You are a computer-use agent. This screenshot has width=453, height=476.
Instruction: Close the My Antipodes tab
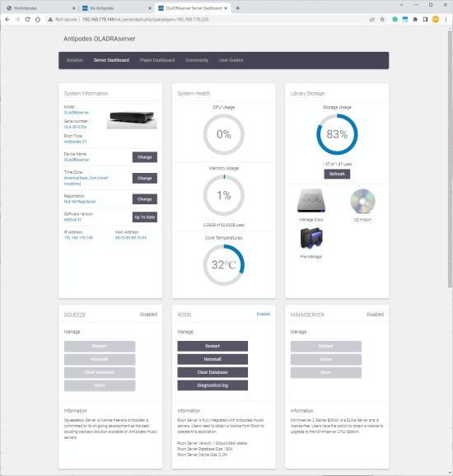pyautogui.click(x=150, y=8)
